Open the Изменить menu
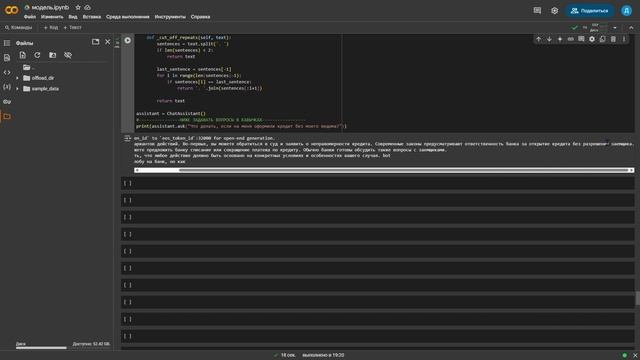 click(52, 17)
